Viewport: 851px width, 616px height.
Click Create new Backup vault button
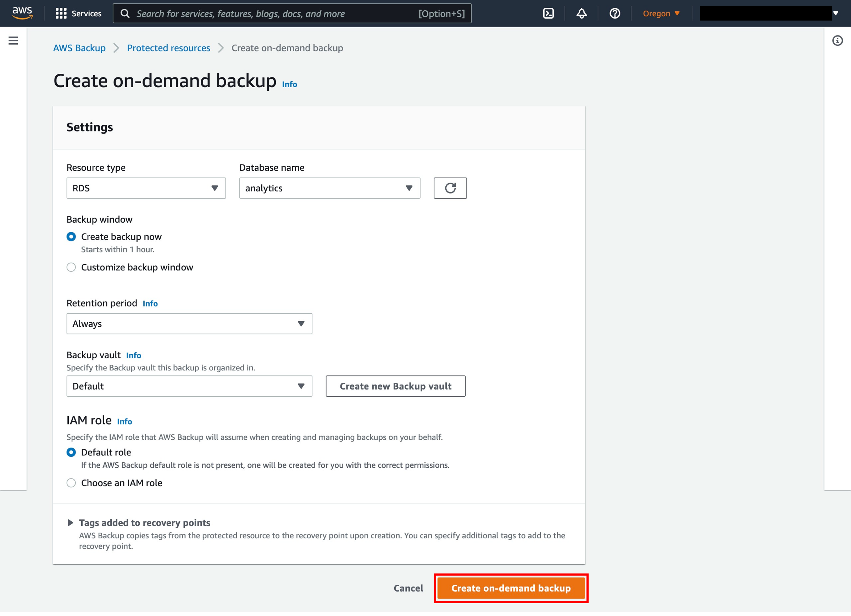pyautogui.click(x=395, y=386)
